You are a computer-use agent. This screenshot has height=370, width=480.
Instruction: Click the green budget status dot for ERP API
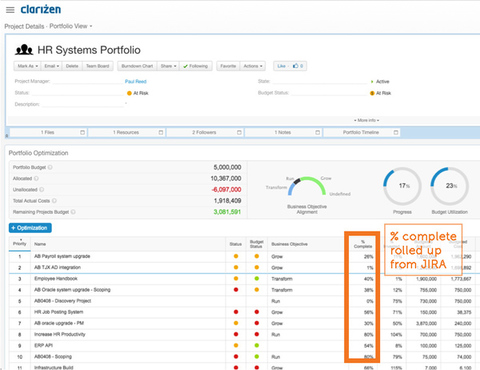[x=257, y=345]
